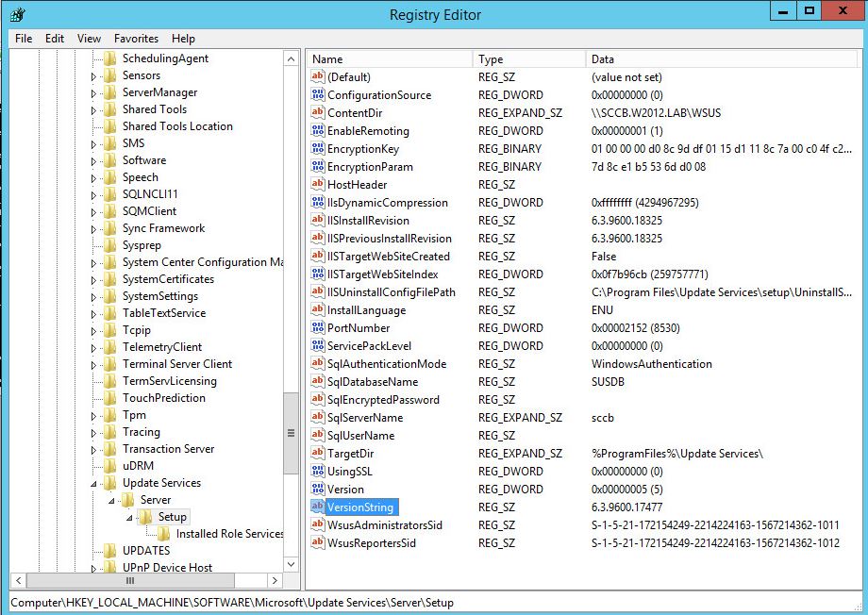Collapse the Update Services key
The height and width of the screenshot is (615, 868).
coord(93,482)
